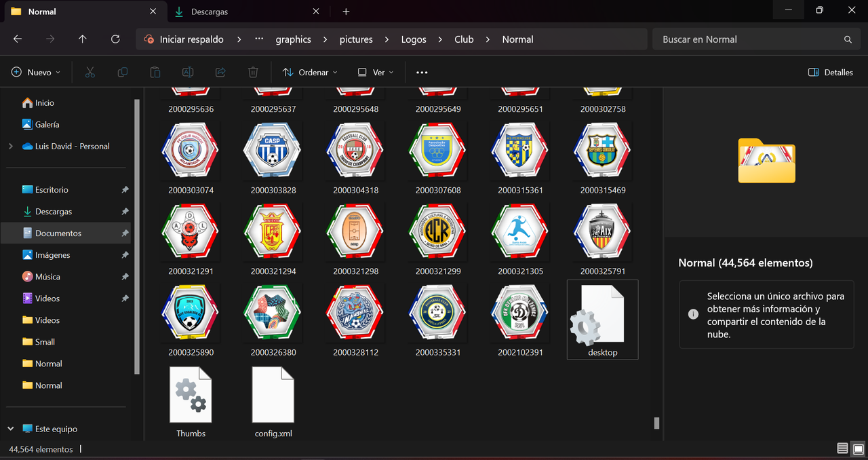Click the Rename icon in toolbar
The image size is (868, 460).
pos(188,72)
